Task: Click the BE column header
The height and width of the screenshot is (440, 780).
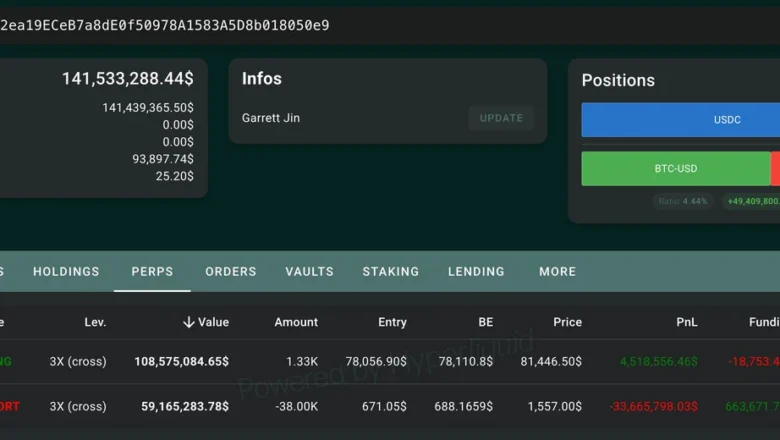Action: click(x=486, y=322)
